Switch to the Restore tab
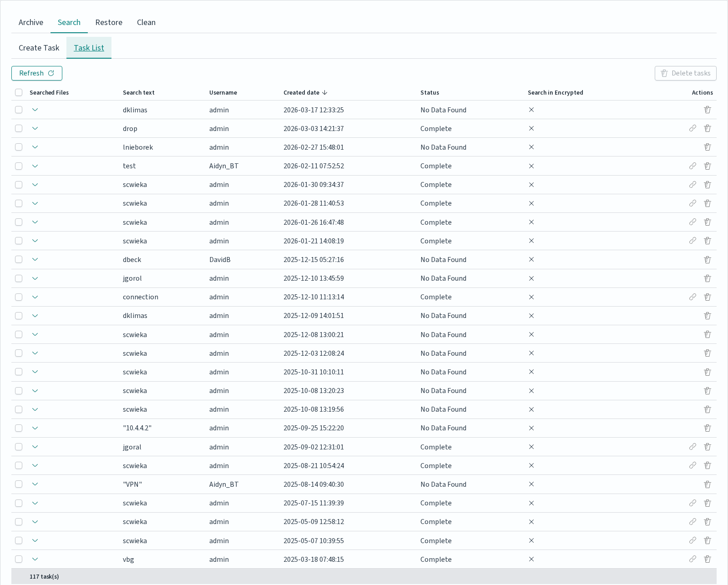The width and height of the screenshot is (728, 585). pos(109,22)
